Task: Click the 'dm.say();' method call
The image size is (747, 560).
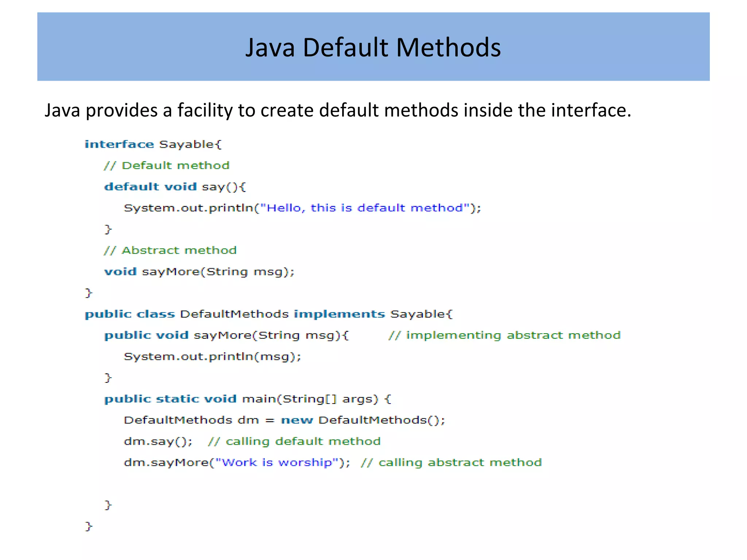Action: point(158,442)
